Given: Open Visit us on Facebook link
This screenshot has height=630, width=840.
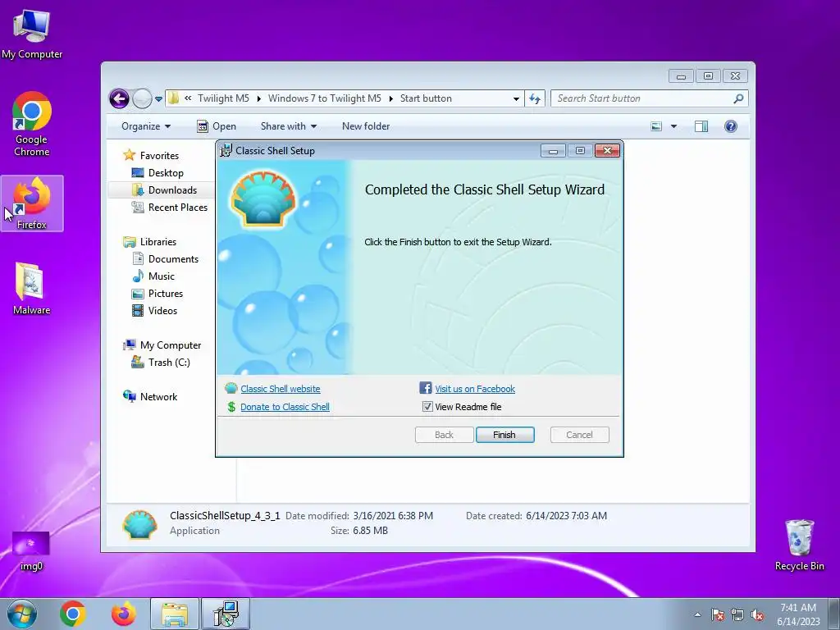Looking at the screenshot, I should 475,389.
